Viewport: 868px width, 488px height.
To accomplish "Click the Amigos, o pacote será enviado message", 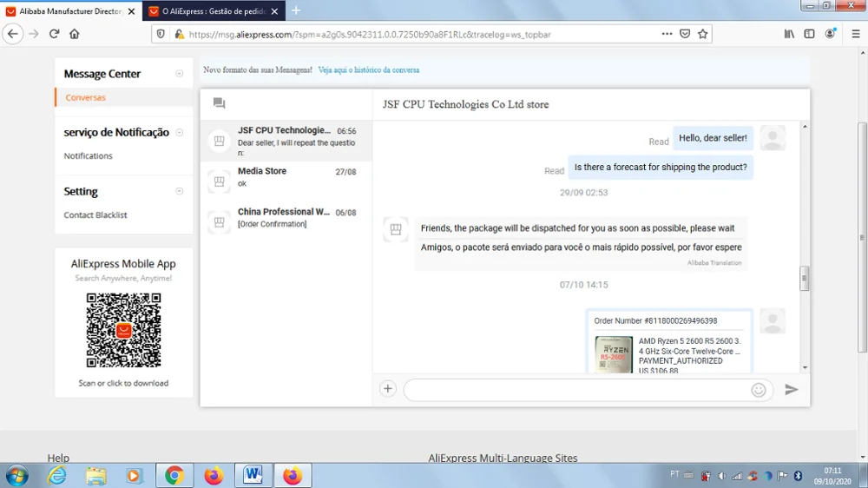I will pos(581,247).
